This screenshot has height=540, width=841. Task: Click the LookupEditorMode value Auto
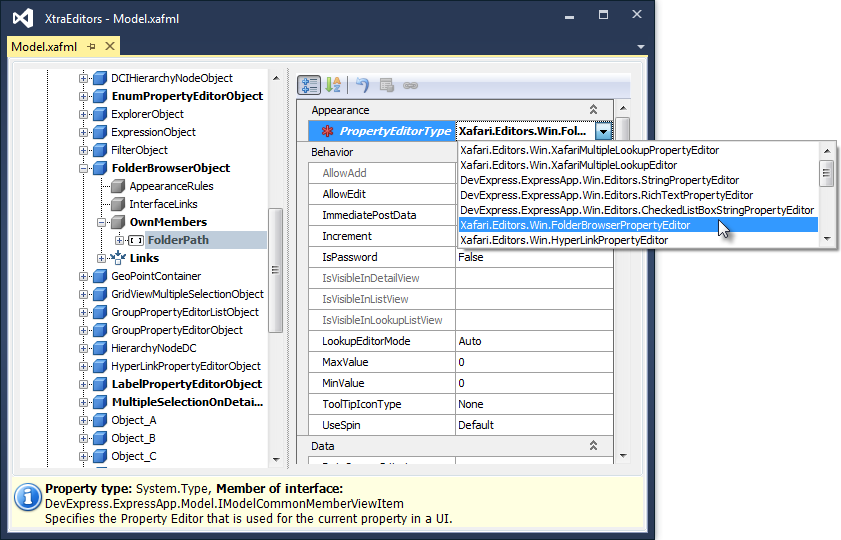534,341
